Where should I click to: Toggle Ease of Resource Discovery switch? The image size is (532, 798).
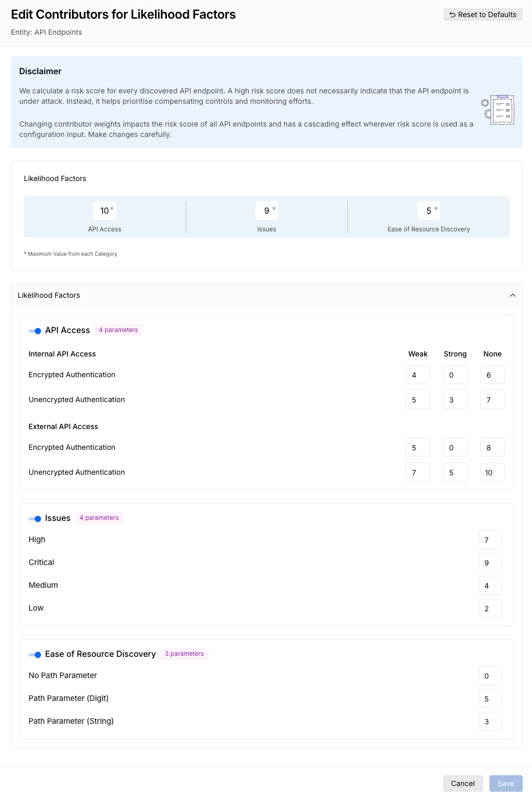click(35, 654)
